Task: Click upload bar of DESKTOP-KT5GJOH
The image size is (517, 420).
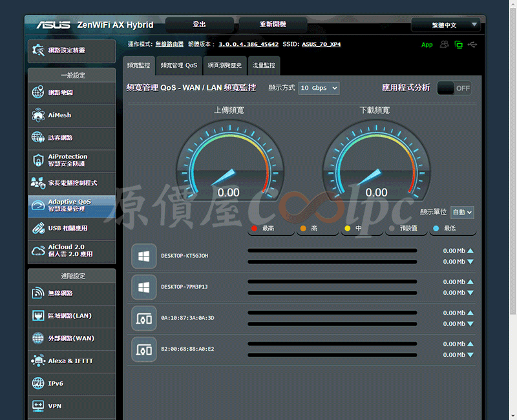Action: click(x=332, y=251)
